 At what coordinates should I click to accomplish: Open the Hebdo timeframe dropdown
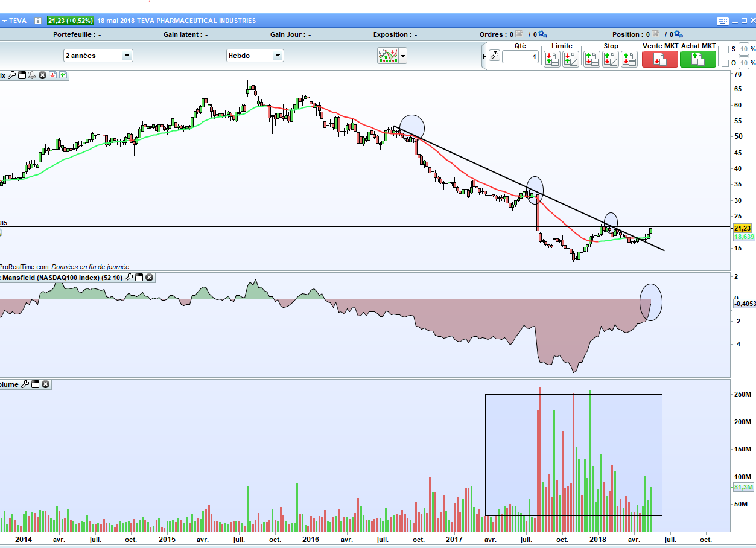(x=255, y=56)
